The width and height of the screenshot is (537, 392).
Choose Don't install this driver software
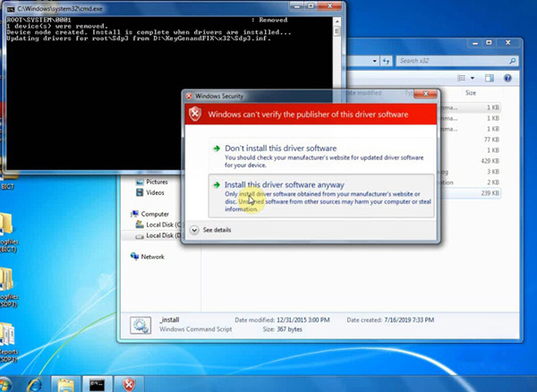[x=321, y=155]
